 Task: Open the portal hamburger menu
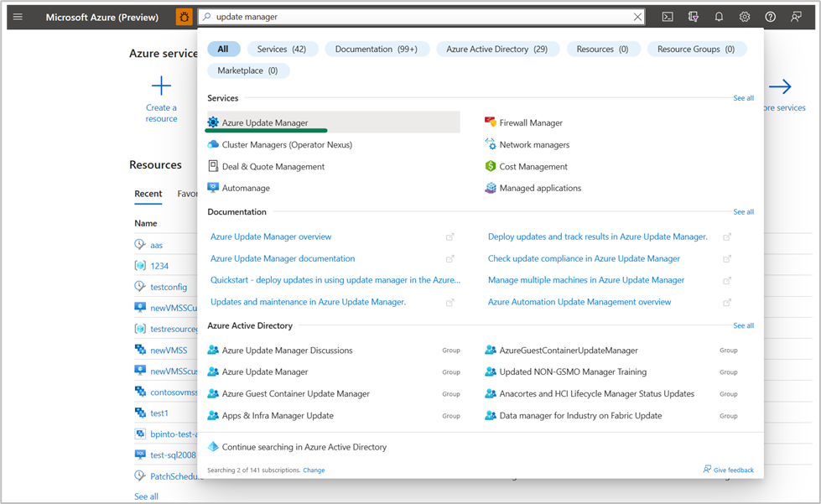coord(18,17)
